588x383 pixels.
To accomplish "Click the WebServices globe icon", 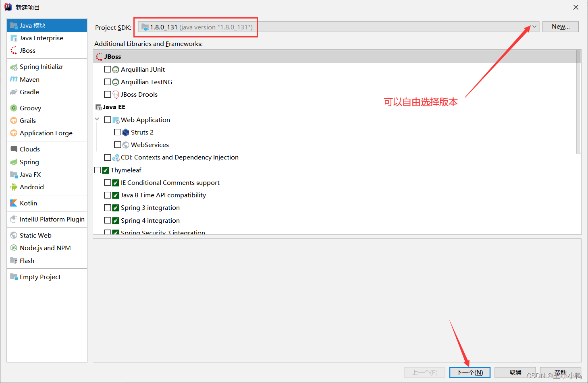I will (126, 145).
